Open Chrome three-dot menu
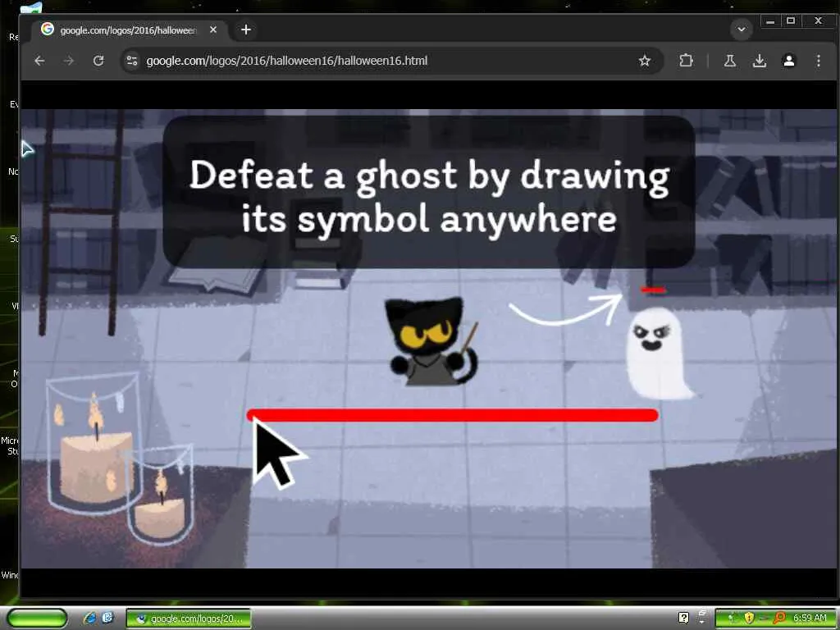The width and height of the screenshot is (840, 630). [x=819, y=61]
